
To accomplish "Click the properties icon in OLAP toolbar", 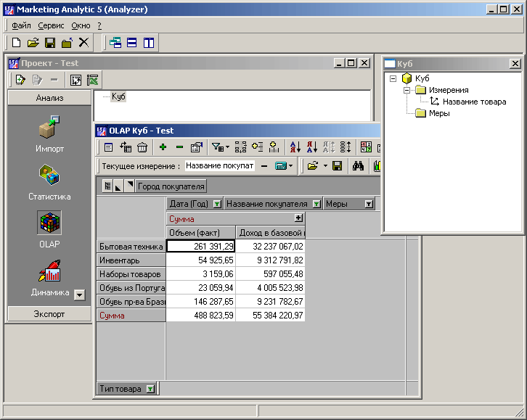I will [x=196, y=147].
